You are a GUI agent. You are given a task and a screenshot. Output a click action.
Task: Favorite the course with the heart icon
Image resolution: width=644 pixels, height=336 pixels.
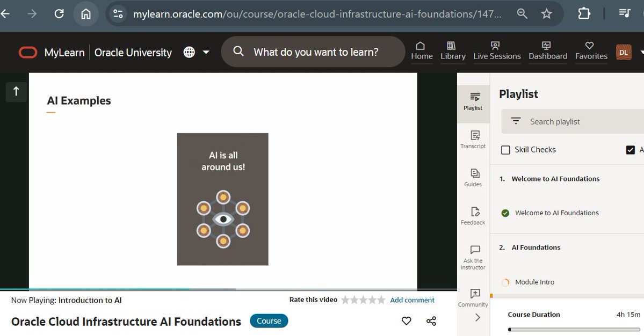click(406, 321)
